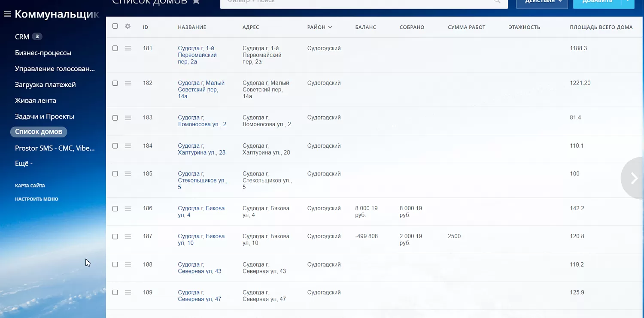This screenshot has width=644, height=318.
Task: Select the checkbox for house ID 186
Action: [115, 209]
